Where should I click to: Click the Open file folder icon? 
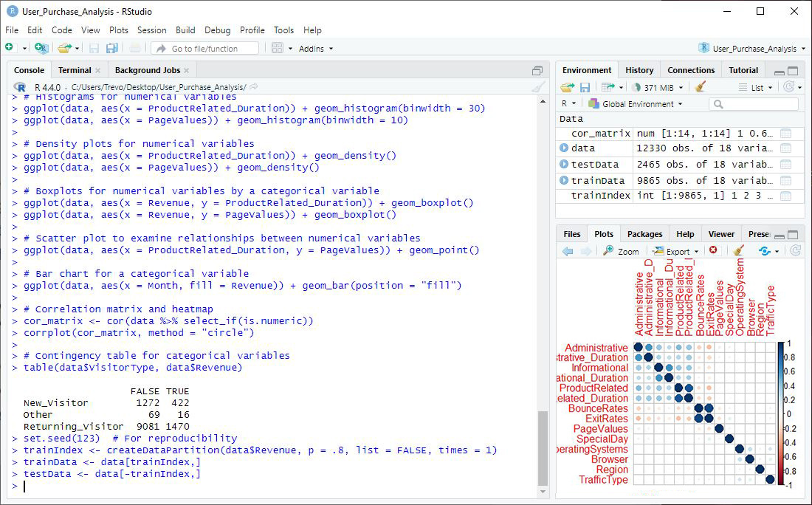click(64, 48)
